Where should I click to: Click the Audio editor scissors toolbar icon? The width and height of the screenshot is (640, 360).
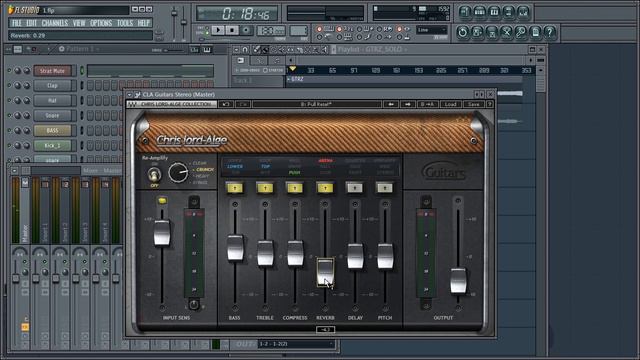(x=506, y=32)
